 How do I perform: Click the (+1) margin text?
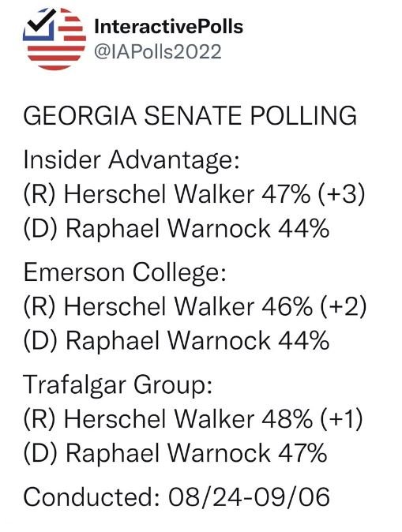click(341, 418)
